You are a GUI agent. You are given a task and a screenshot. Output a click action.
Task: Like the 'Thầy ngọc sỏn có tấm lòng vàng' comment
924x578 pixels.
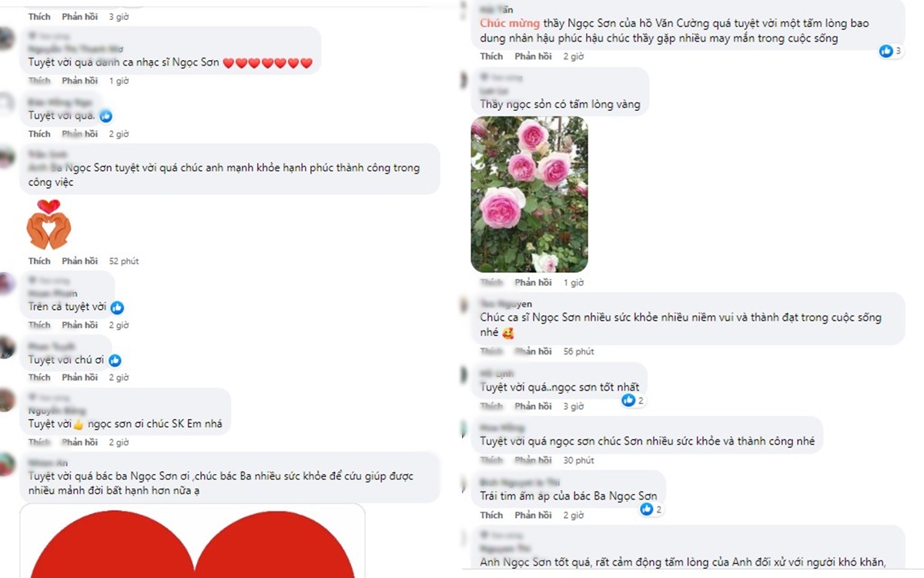[491, 283]
